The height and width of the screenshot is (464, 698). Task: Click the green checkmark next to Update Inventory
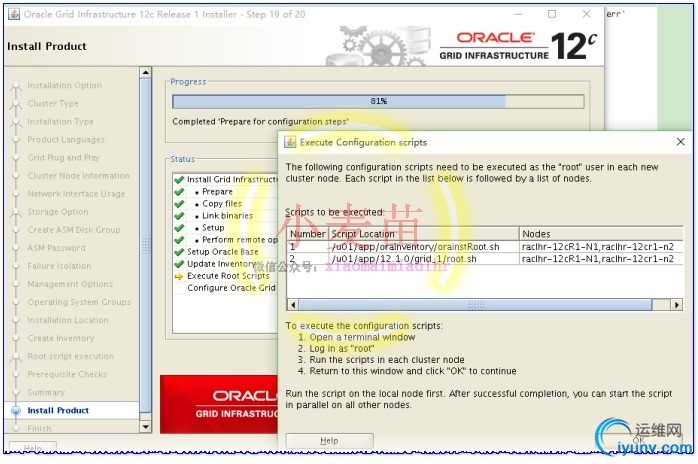tap(179, 264)
